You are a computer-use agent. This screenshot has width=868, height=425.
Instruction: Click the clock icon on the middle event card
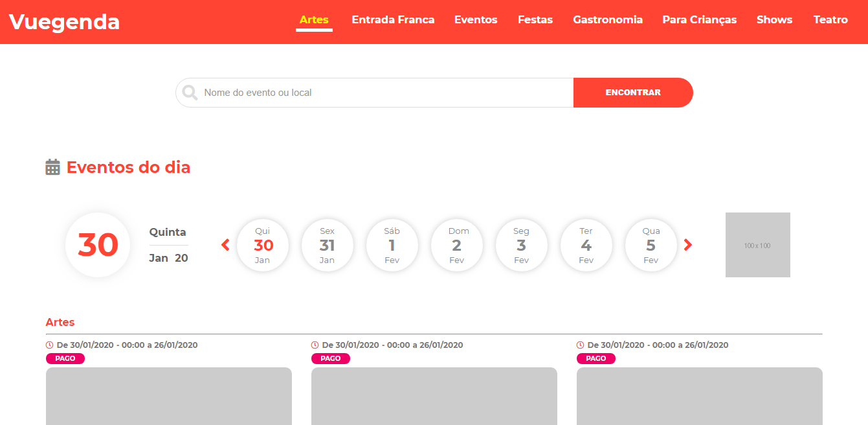point(314,345)
